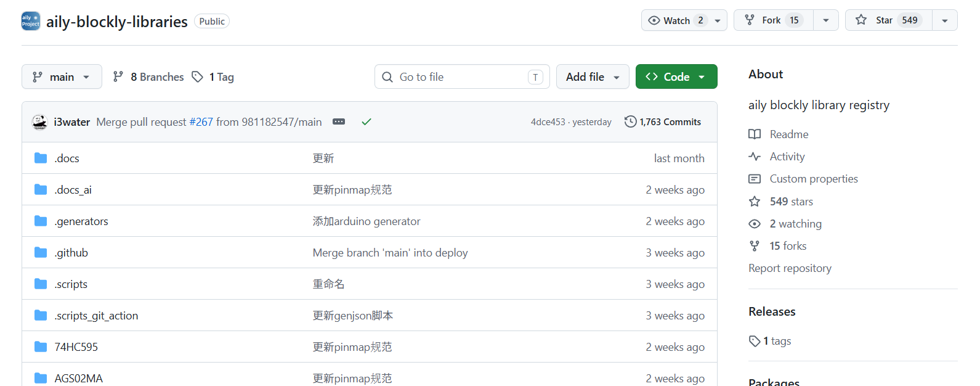The width and height of the screenshot is (980, 386).
Task: Click the tag icon under Releases
Action: point(755,341)
